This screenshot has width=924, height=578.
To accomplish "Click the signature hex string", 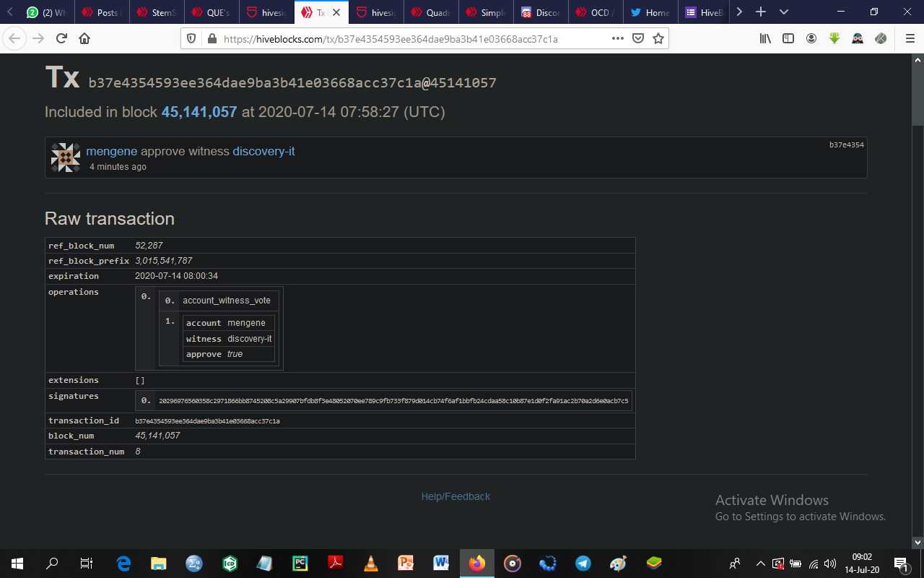I will [393, 400].
